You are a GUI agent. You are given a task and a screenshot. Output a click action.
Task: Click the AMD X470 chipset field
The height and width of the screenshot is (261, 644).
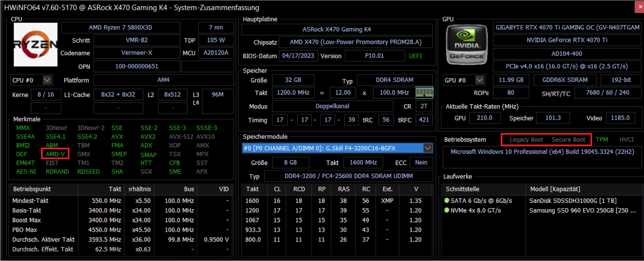[356, 42]
